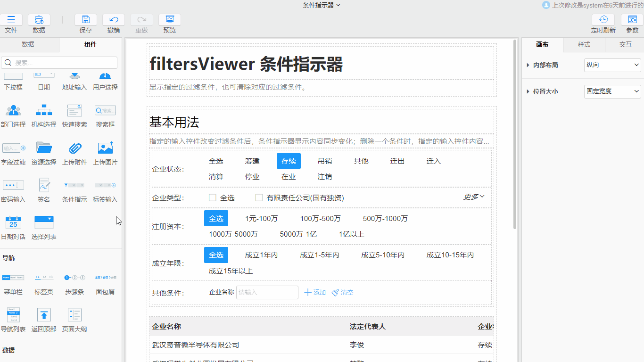The height and width of the screenshot is (362, 644).
Task: Expand 更多 in the 企业类型 row
Action: pos(474,197)
